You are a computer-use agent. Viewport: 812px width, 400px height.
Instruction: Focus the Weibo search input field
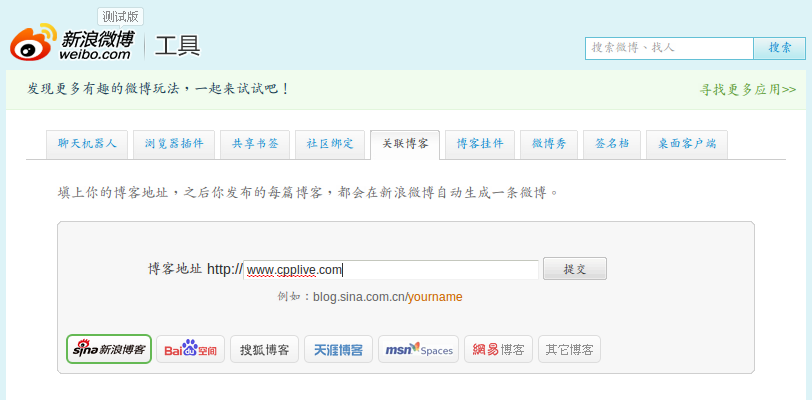point(670,48)
